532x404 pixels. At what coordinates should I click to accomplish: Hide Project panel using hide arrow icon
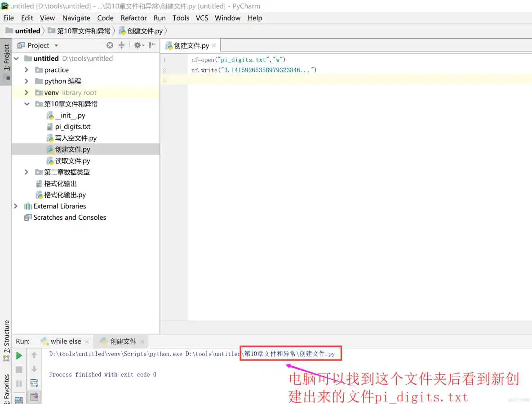click(152, 45)
